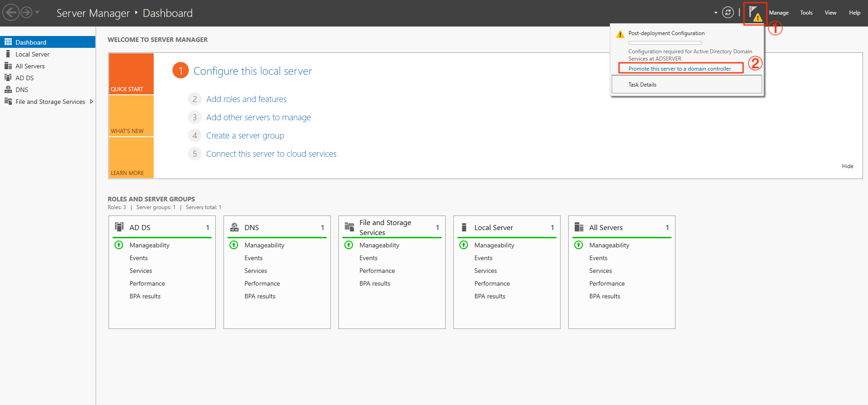Image resolution: width=868 pixels, height=405 pixels.
Task: Open Performance in File and Storage Services tile
Action: coord(377,271)
